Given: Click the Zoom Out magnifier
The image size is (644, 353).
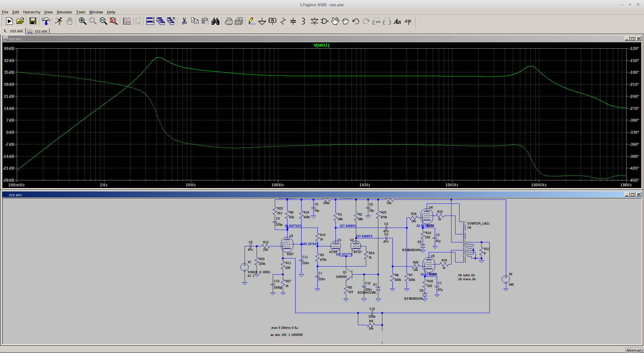Looking at the screenshot, I should tap(103, 21).
